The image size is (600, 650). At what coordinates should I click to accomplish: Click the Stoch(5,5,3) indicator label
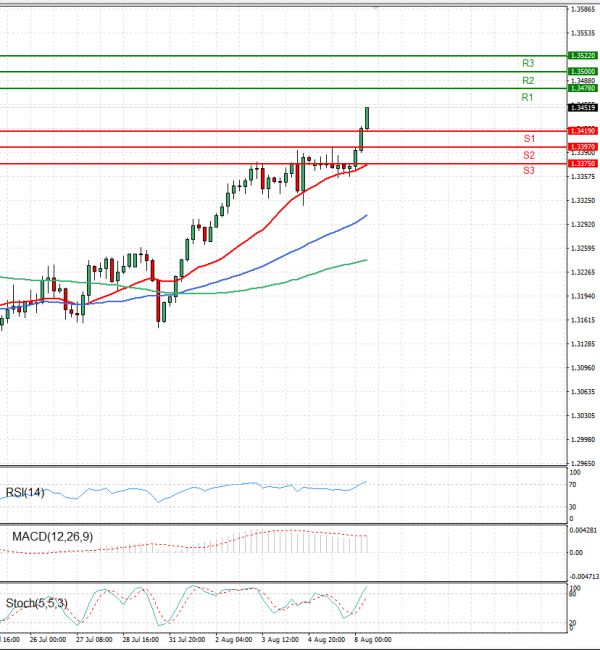pos(38,603)
